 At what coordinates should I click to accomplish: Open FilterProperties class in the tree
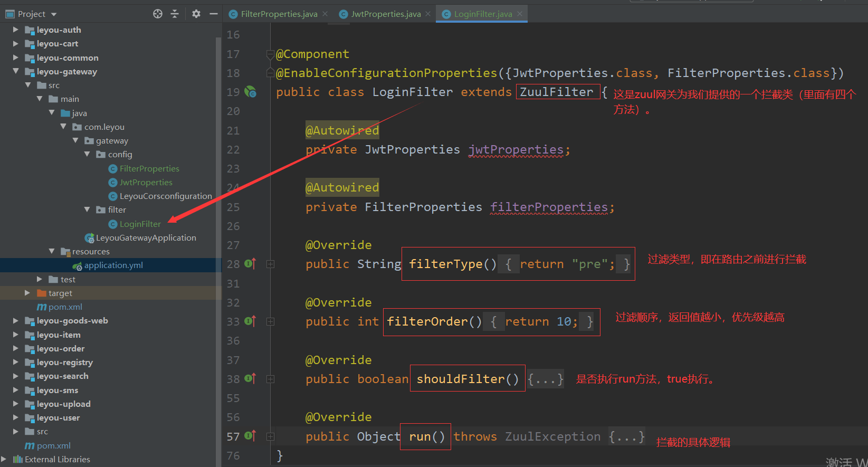(149, 168)
